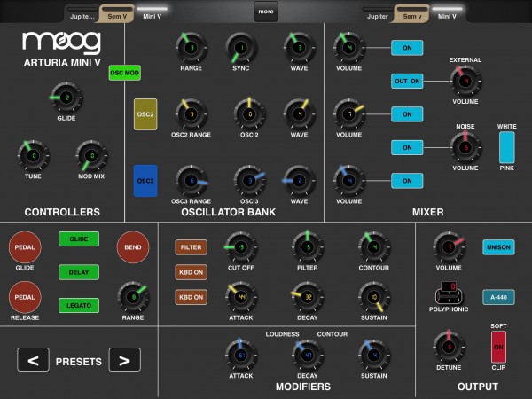This screenshot has width=532, height=399.
Task: Go to the next preset
Action: (x=124, y=360)
